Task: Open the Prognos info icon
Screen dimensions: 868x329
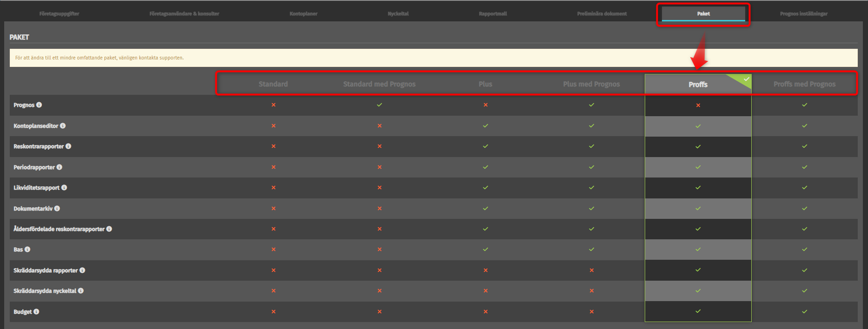Action: [x=39, y=105]
